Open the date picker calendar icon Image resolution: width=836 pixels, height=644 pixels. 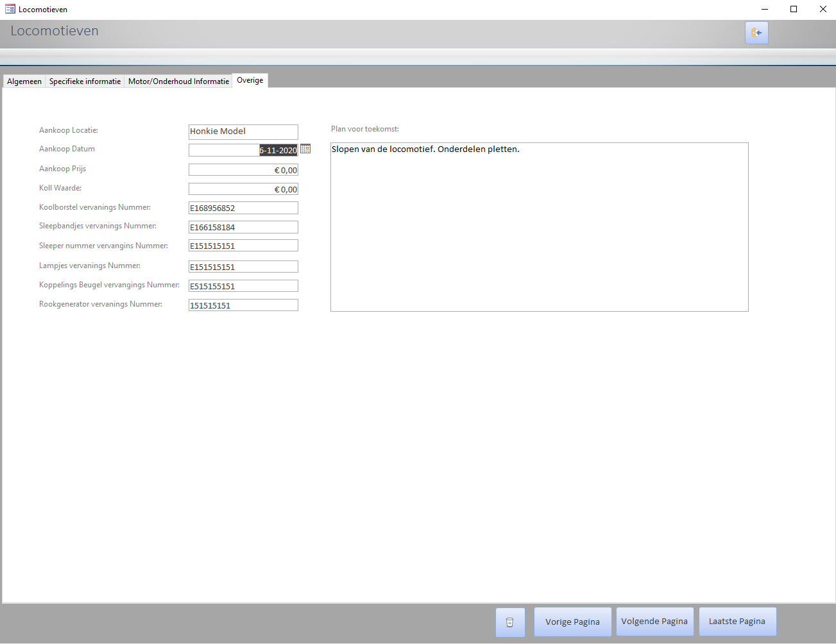[x=305, y=149]
